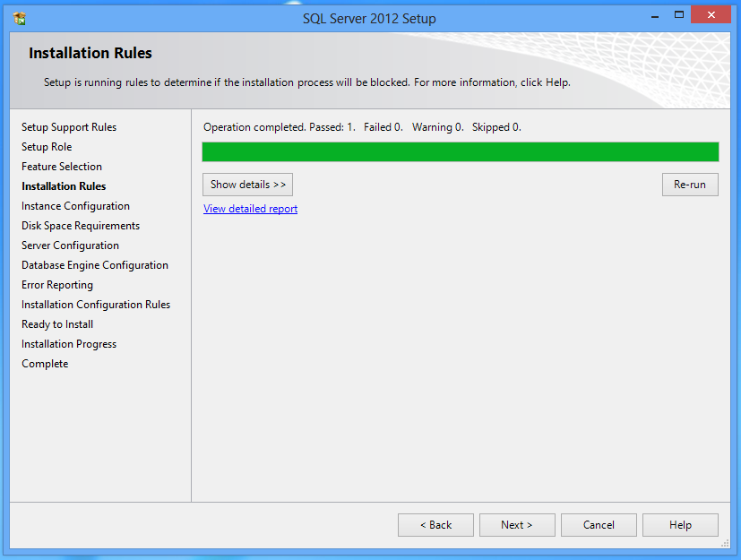Select Installation Progress step
Viewport: 741px width, 560px height.
pyautogui.click(x=69, y=344)
